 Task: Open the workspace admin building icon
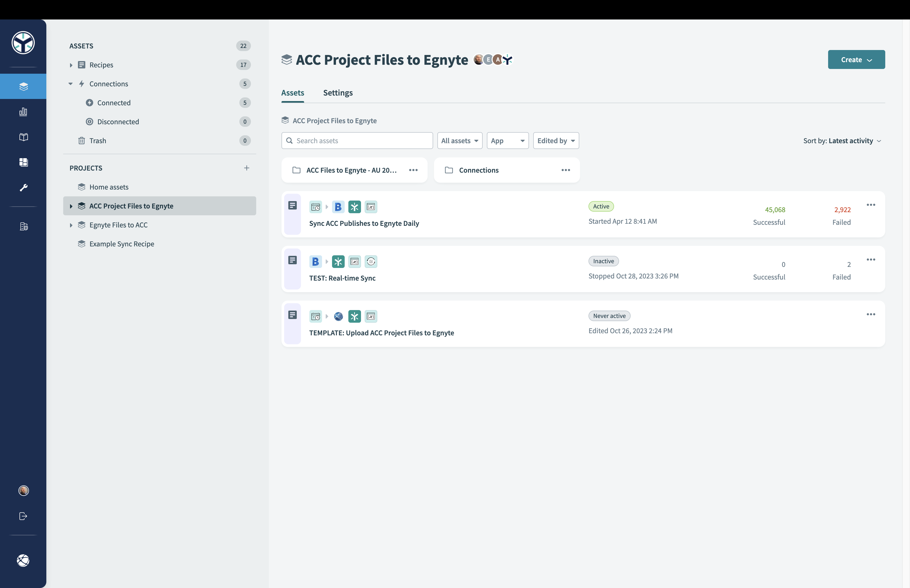coord(23,226)
